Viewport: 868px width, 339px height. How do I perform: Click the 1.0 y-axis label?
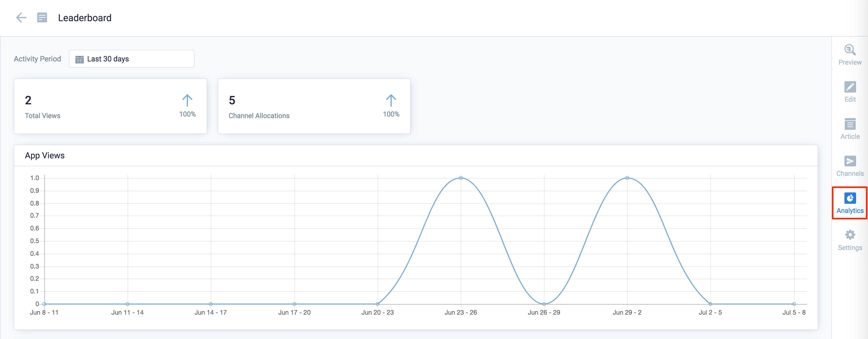tap(34, 178)
